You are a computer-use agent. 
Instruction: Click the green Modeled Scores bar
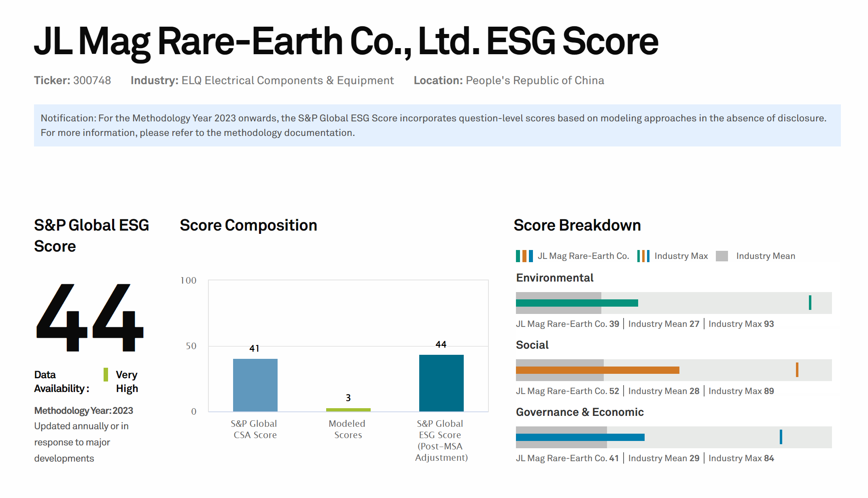pyautogui.click(x=348, y=410)
